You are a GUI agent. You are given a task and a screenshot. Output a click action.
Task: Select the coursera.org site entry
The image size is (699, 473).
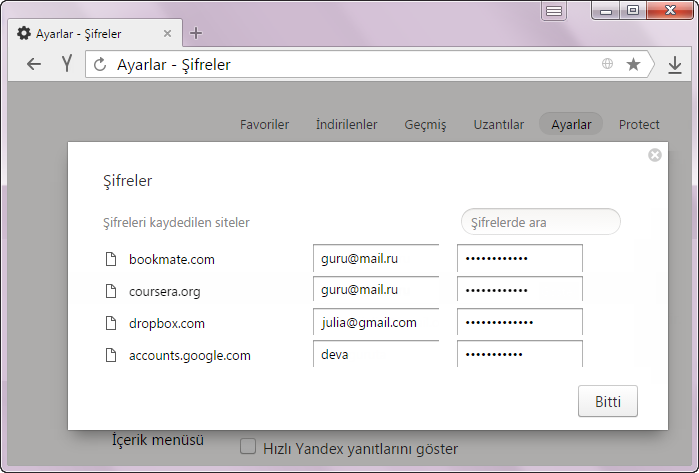164,292
